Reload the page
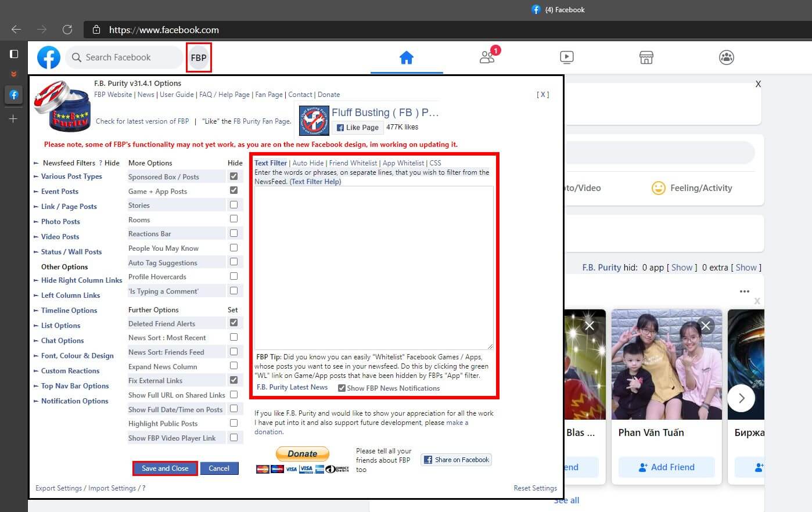 [x=67, y=30]
